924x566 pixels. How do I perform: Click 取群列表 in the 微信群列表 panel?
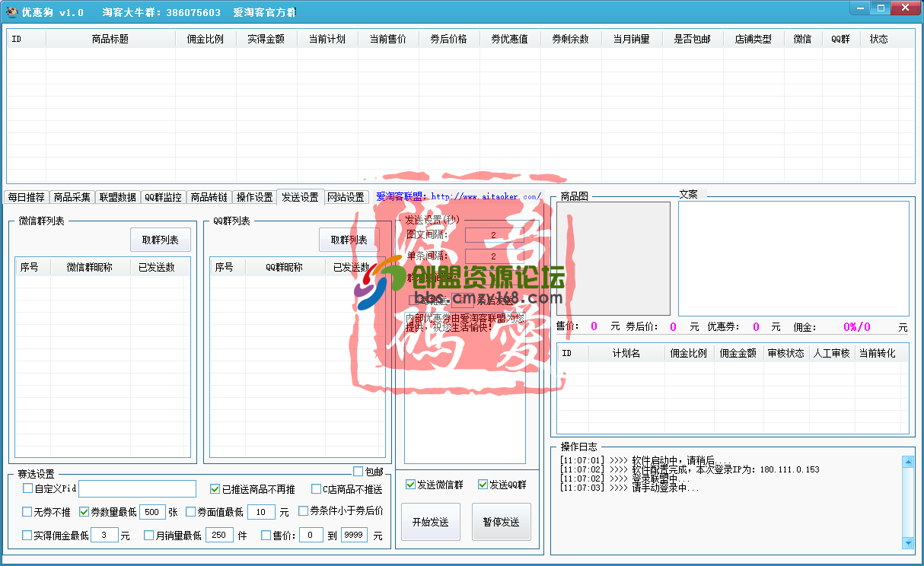tap(161, 240)
